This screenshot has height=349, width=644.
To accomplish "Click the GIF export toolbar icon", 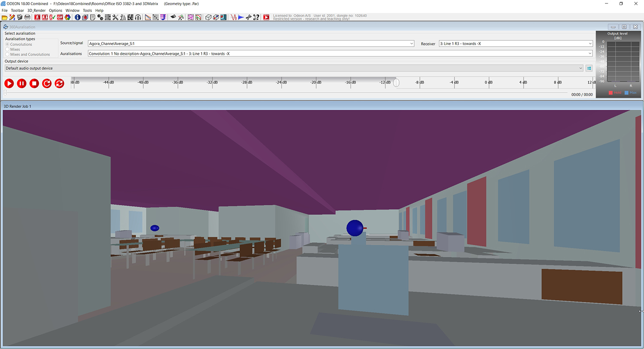I will click(60, 17).
